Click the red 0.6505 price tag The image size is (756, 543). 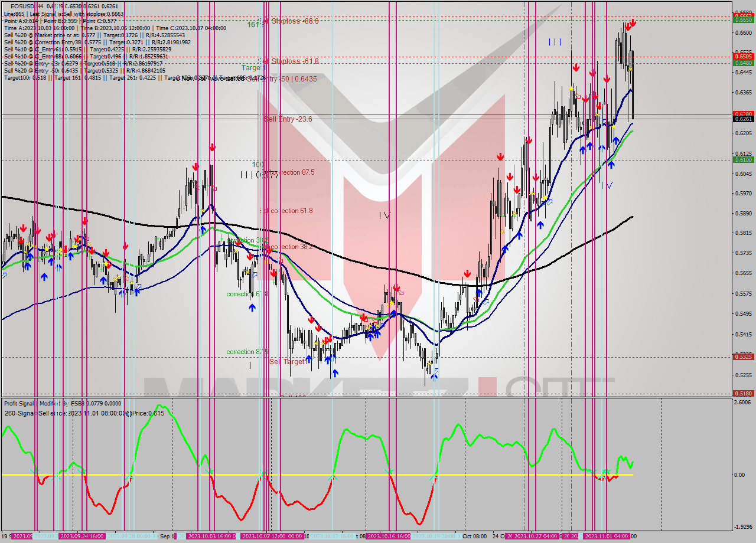click(742, 57)
